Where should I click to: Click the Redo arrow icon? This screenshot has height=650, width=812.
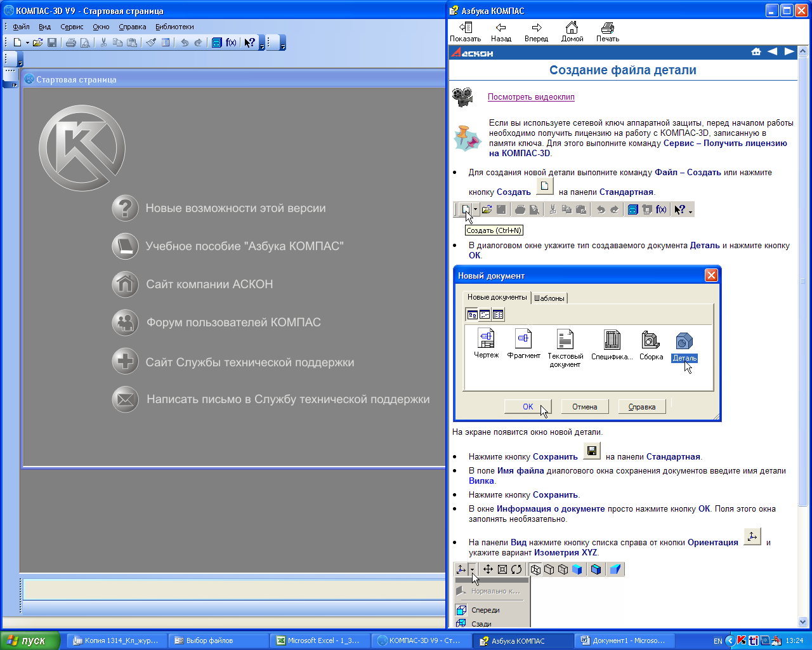pyautogui.click(x=199, y=43)
